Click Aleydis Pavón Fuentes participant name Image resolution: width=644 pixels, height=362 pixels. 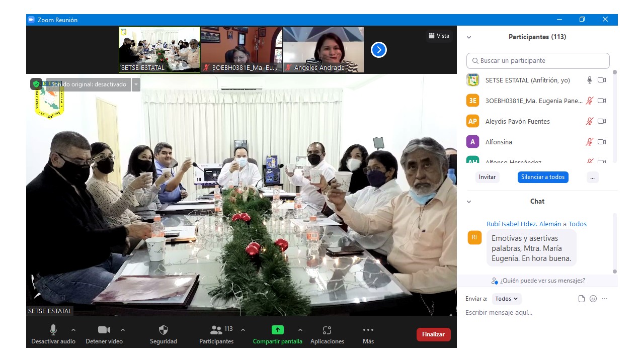[517, 122]
